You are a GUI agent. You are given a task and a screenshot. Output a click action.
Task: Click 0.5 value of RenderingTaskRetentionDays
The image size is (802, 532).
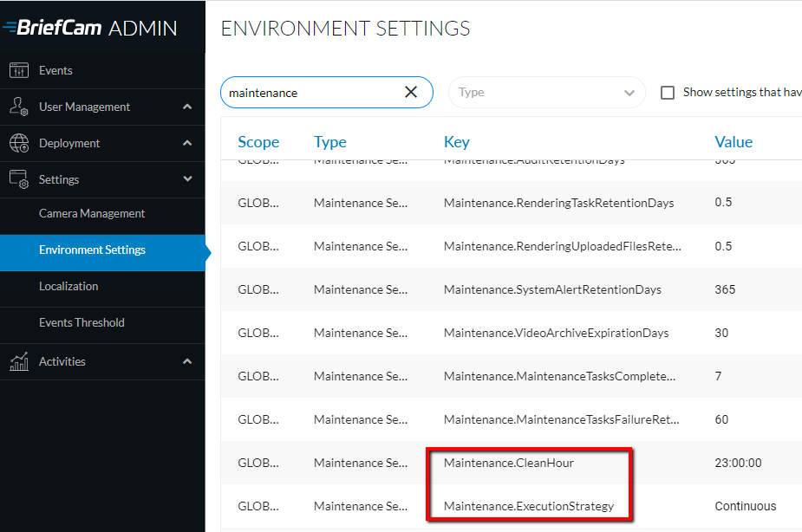pyautogui.click(x=723, y=203)
